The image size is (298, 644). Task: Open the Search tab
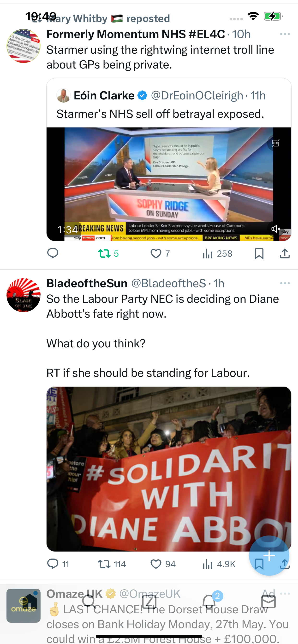click(x=89, y=602)
